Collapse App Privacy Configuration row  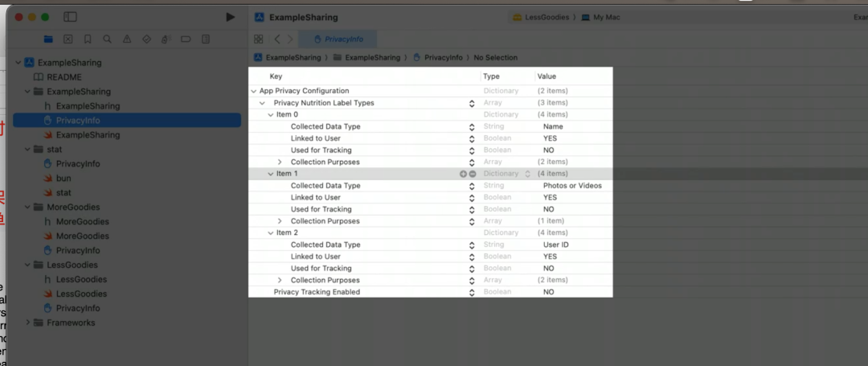(x=253, y=91)
